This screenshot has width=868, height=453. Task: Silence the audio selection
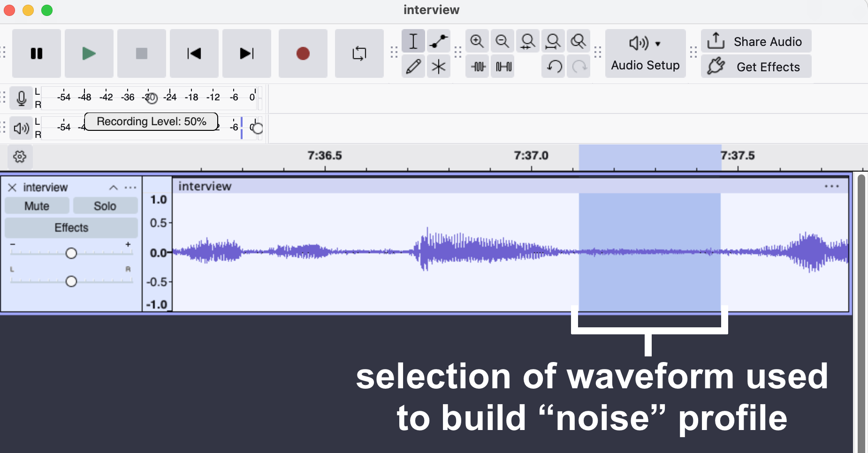(x=503, y=66)
